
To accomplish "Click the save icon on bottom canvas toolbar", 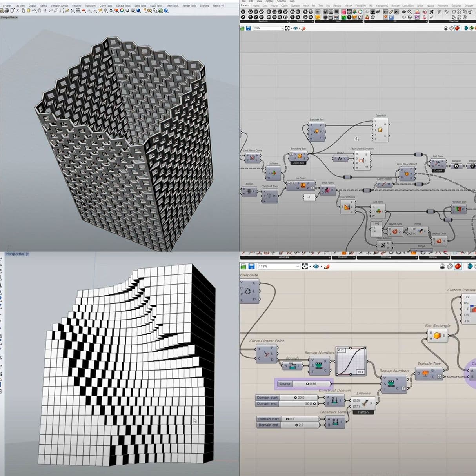I will 251,266.
